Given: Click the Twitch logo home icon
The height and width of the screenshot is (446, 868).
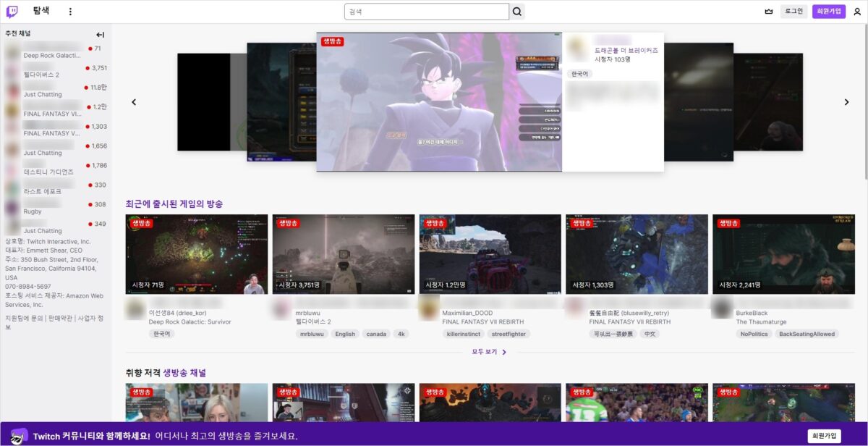Looking at the screenshot, I should pyautogui.click(x=12, y=12).
